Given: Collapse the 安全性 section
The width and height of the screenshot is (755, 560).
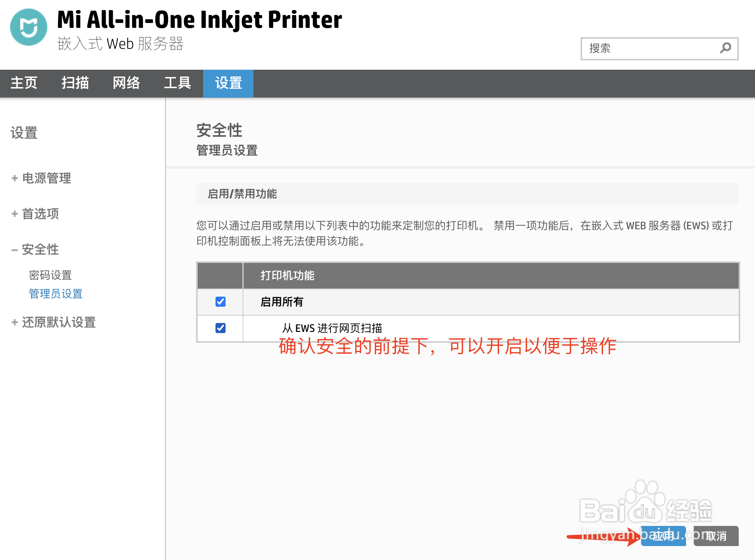Looking at the screenshot, I should [40, 249].
